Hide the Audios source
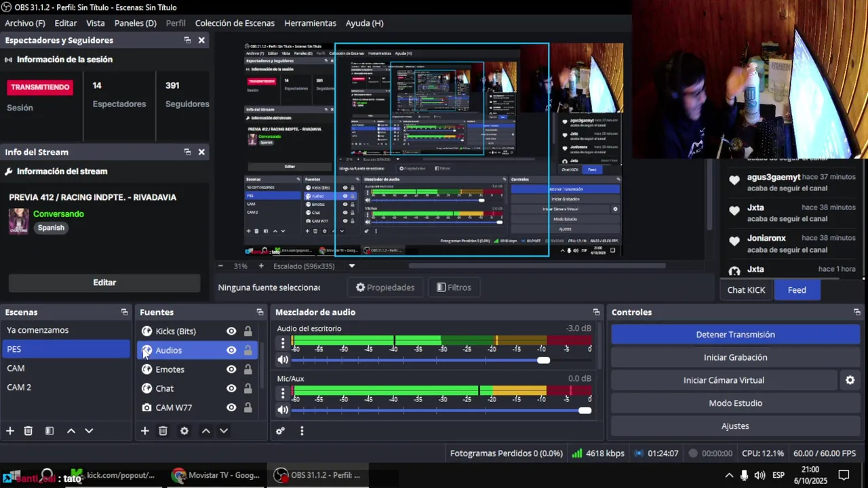Image resolution: width=868 pixels, height=488 pixels. tap(231, 350)
